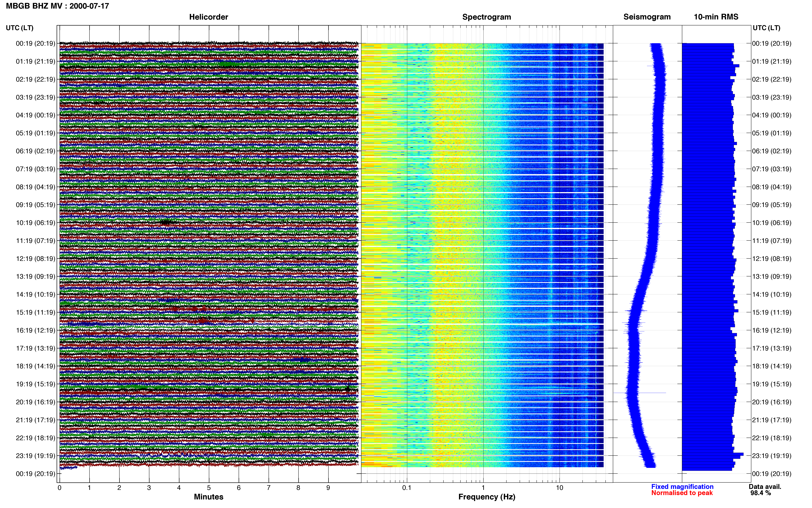The height and width of the screenshot is (508, 812).
Task: Click left time label '09:19 (05:19)'
Action: [35, 205]
